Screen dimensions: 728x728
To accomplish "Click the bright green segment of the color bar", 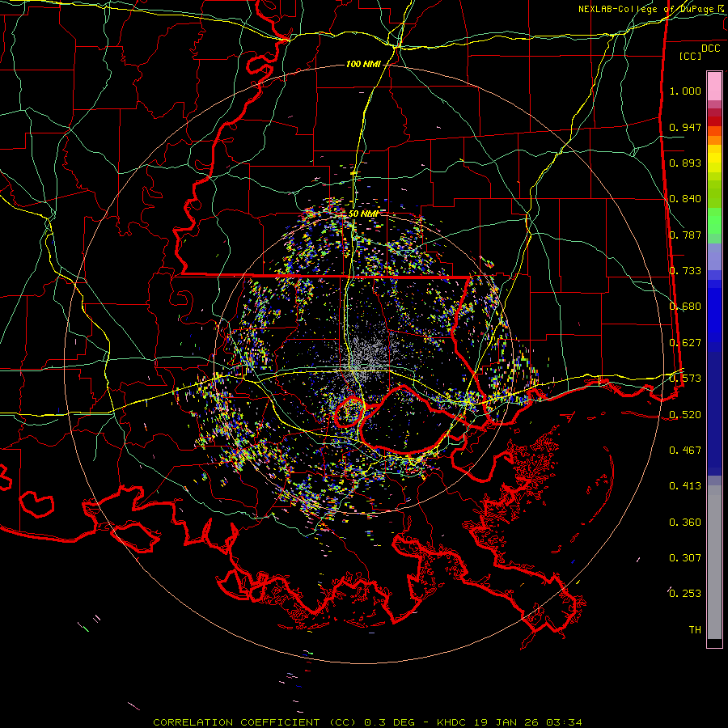I will pos(714,221).
